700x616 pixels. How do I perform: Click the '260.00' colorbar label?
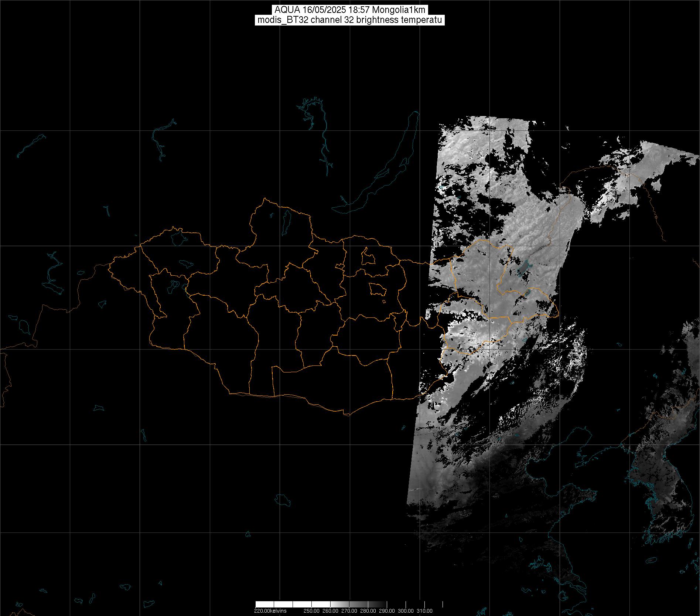tap(330, 611)
